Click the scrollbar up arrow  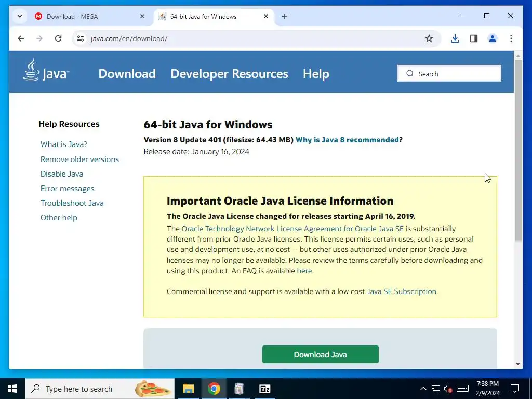pyautogui.click(x=518, y=55)
